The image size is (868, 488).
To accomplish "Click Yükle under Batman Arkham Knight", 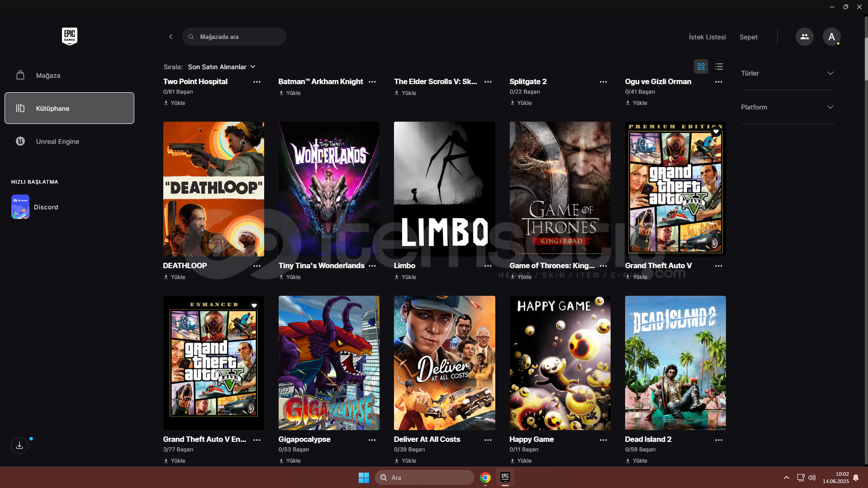I will pos(290,93).
